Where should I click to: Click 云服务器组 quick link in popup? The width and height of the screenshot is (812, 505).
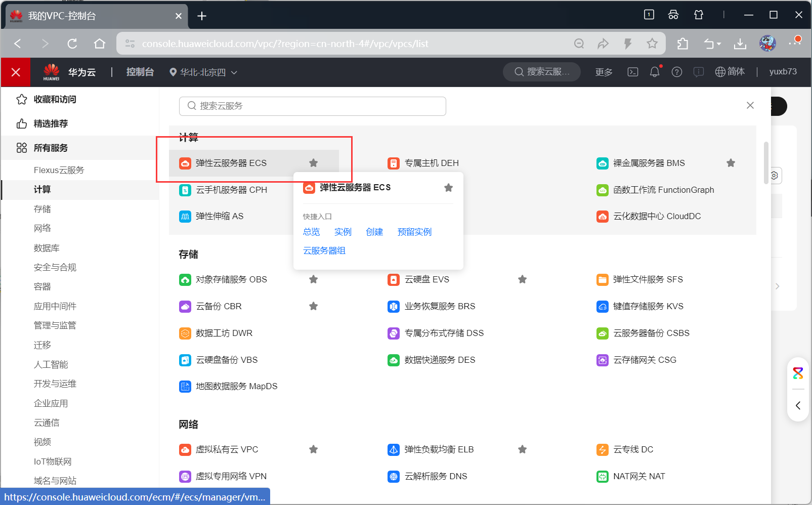tap(324, 250)
